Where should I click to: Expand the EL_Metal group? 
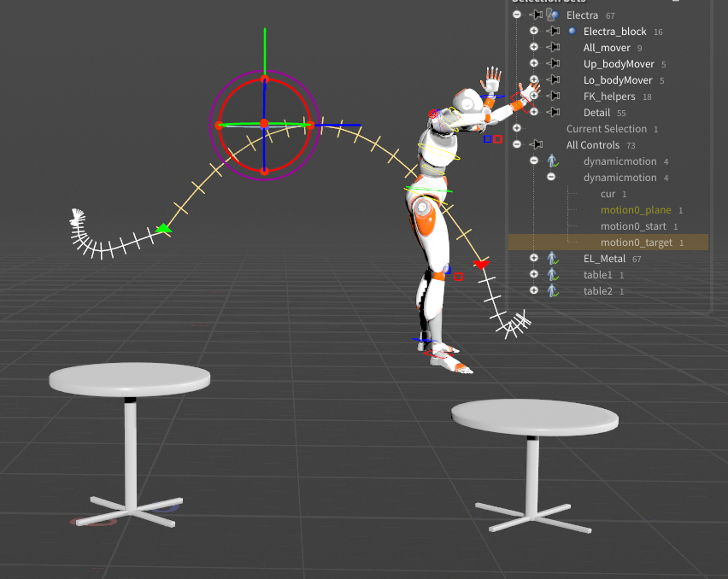pyautogui.click(x=534, y=259)
